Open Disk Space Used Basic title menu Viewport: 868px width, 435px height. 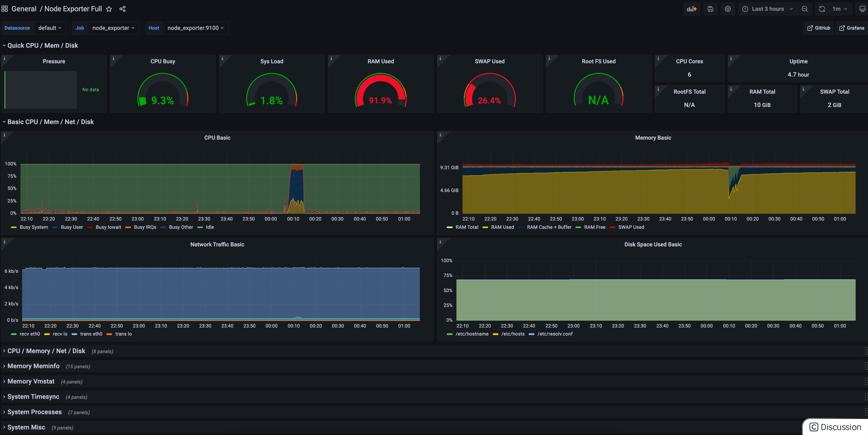click(653, 244)
